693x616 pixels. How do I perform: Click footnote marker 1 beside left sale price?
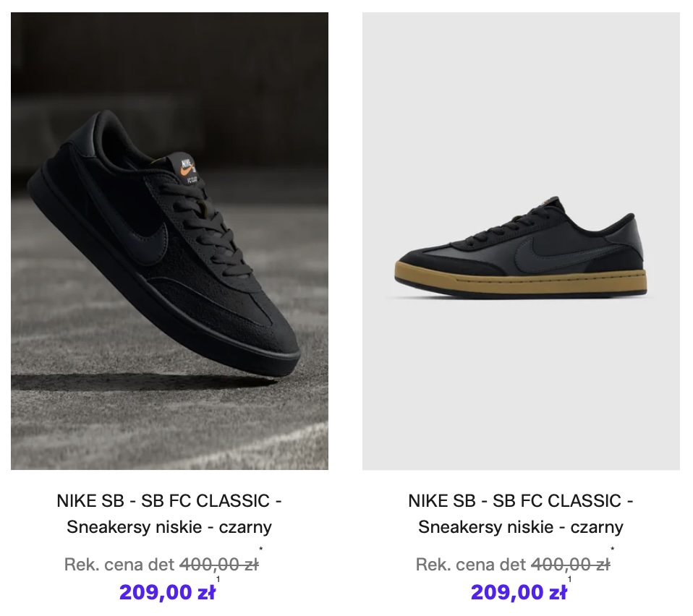pyautogui.click(x=218, y=580)
